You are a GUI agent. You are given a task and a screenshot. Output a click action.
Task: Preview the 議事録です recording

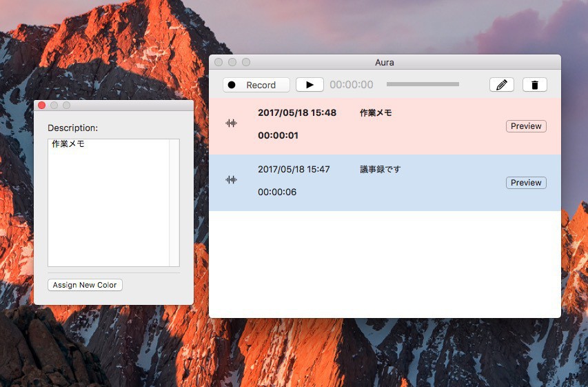click(526, 183)
